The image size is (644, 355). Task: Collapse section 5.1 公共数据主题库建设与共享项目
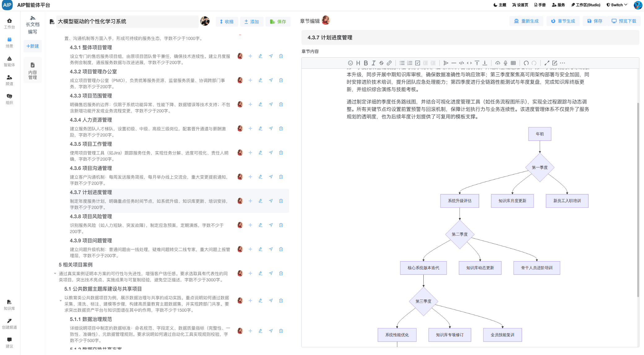(61, 301)
